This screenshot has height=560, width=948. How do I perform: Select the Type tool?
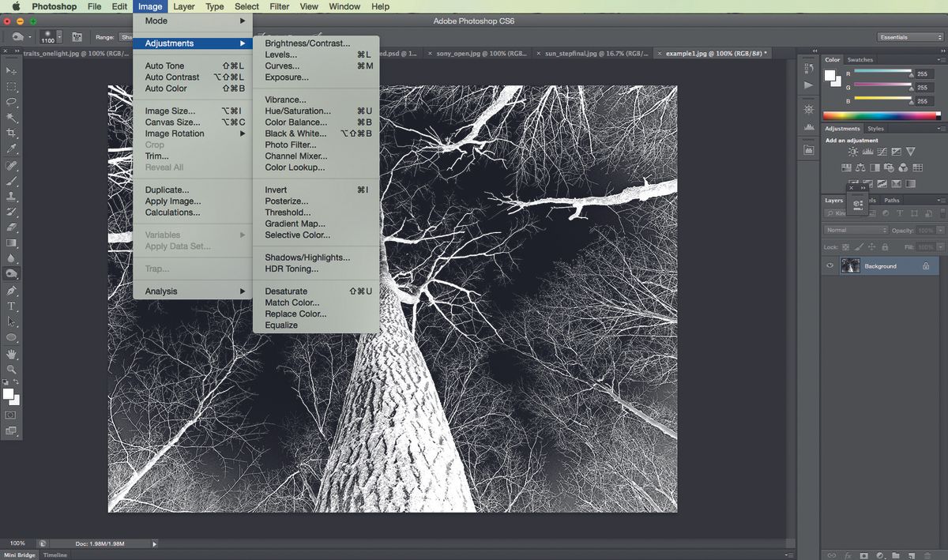tap(11, 306)
